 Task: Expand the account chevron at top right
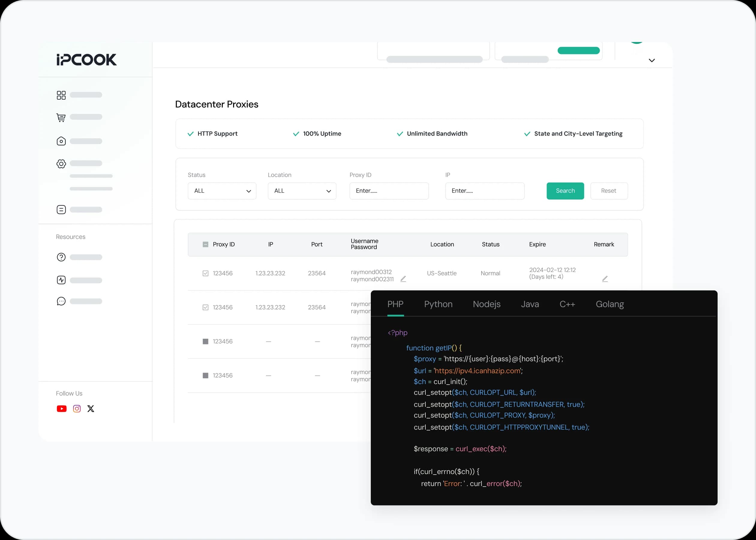[x=652, y=61]
